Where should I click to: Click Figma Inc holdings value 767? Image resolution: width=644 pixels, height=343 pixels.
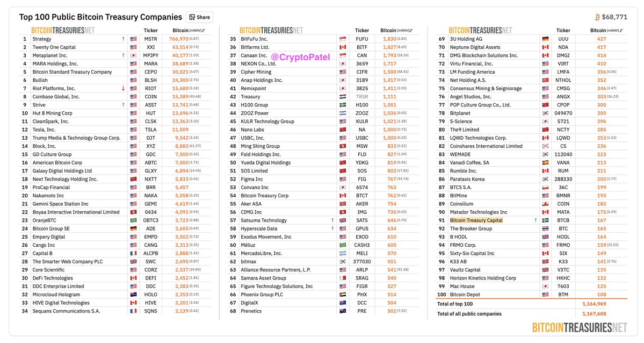click(392, 179)
